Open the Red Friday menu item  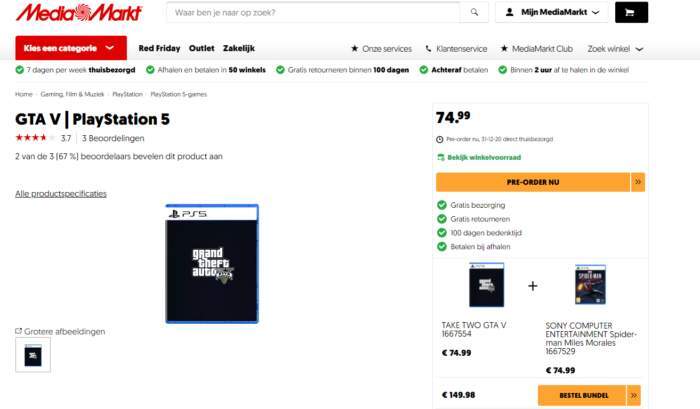[x=159, y=48]
